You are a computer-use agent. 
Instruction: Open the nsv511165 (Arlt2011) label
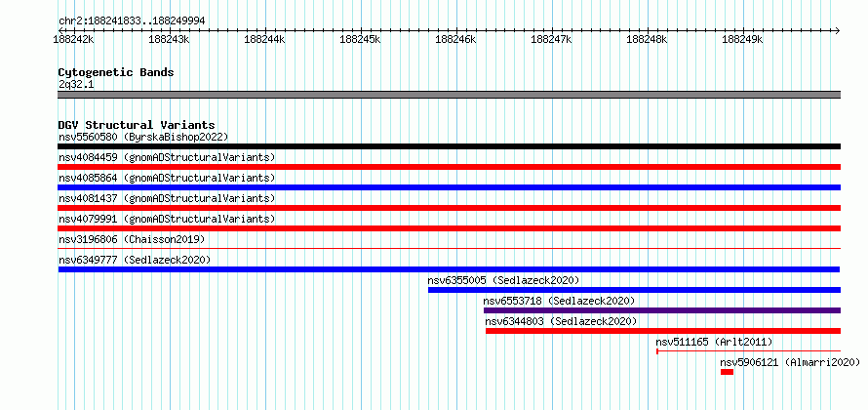tap(714, 342)
